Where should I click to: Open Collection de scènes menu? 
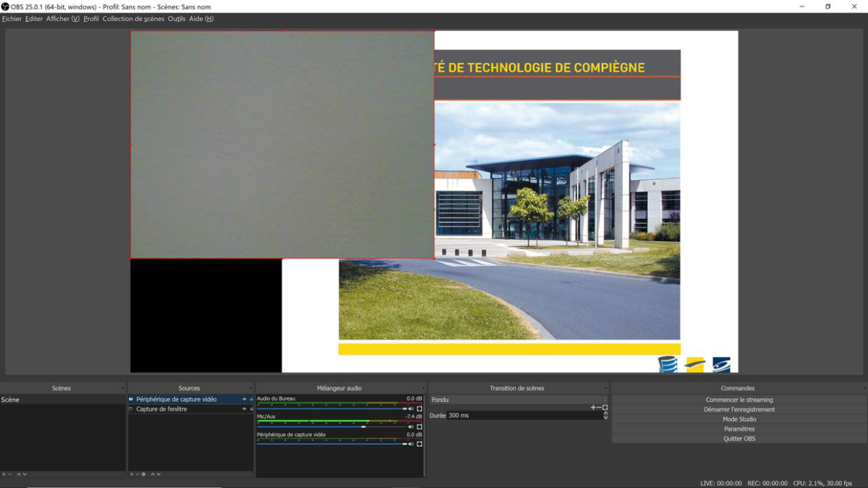[x=133, y=19]
